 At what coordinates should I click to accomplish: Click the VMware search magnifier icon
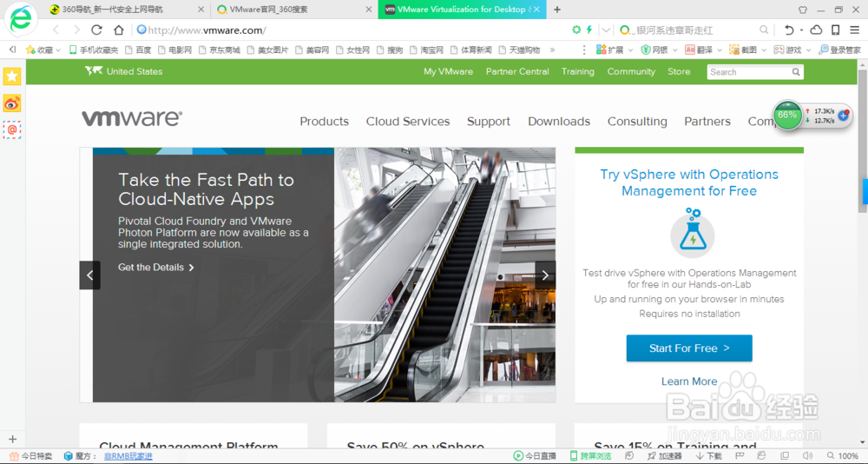pos(795,72)
